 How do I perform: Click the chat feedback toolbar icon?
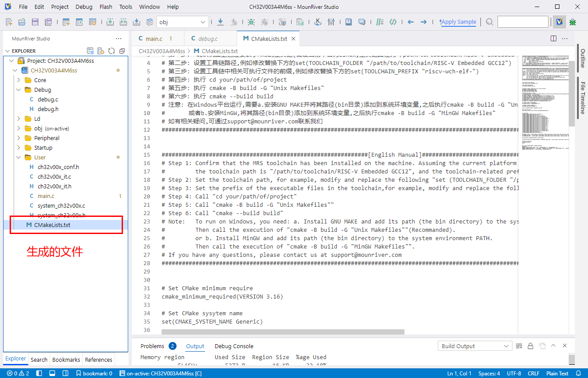click(x=362, y=22)
